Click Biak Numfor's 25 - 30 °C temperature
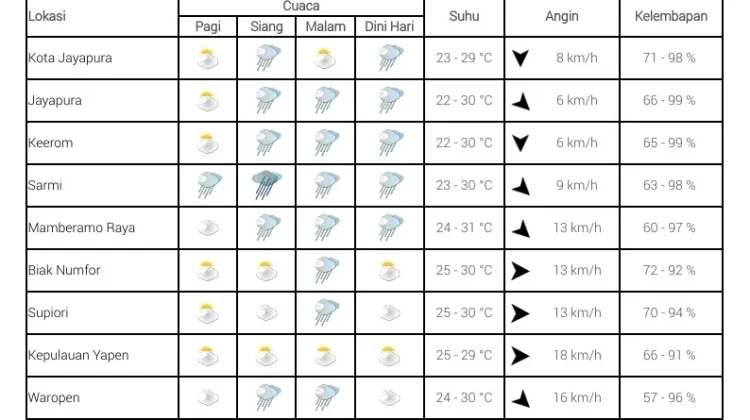Screen dimensions: 750x420 [x=463, y=270]
